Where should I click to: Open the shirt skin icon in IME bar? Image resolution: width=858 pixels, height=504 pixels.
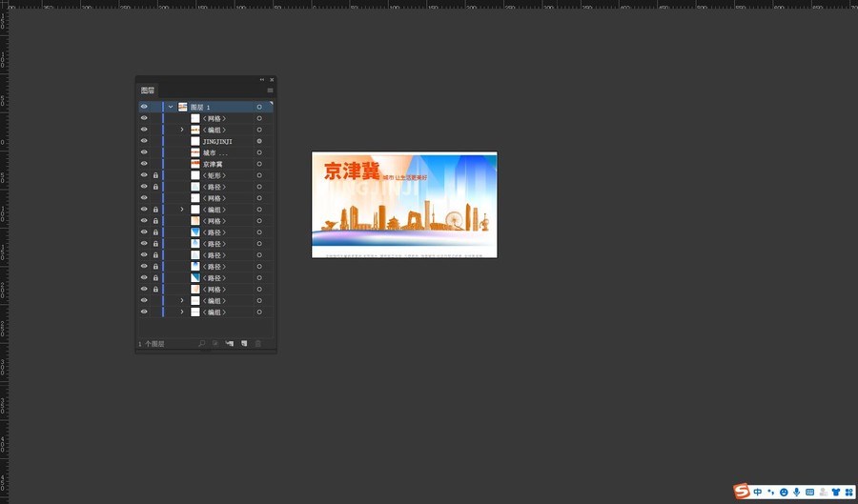[836, 492]
